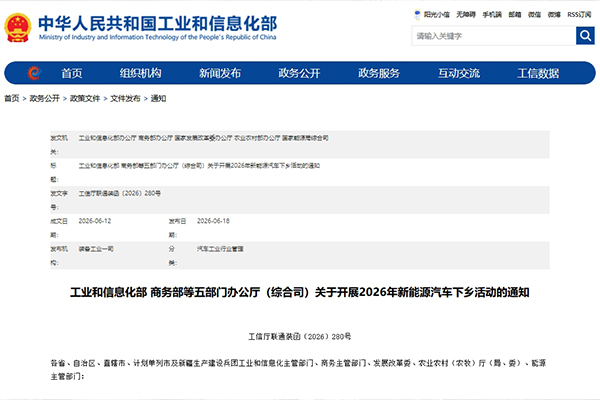This screenshot has height=400, width=600.
Task: Click the date 2026-06-18 in the table
Action: pos(213,221)
